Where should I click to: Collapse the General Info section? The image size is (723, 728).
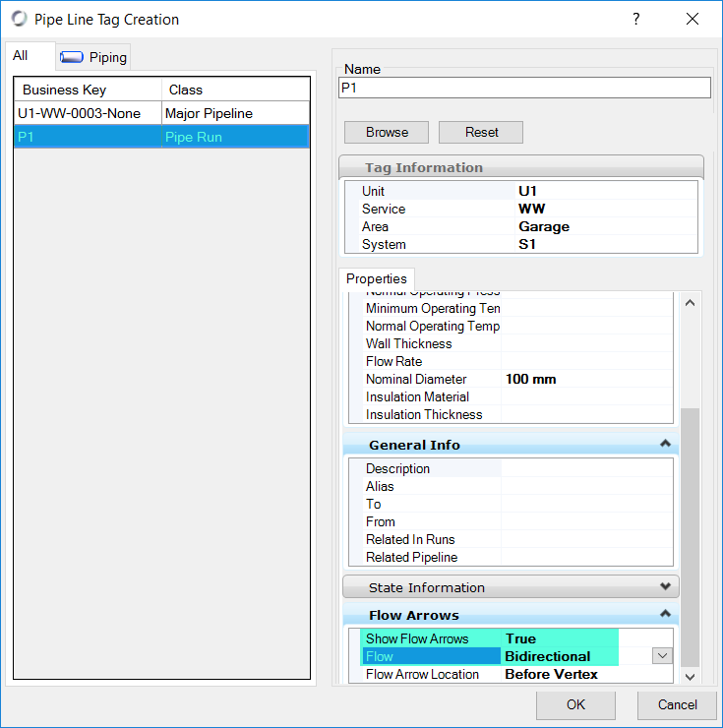point(666,445)
